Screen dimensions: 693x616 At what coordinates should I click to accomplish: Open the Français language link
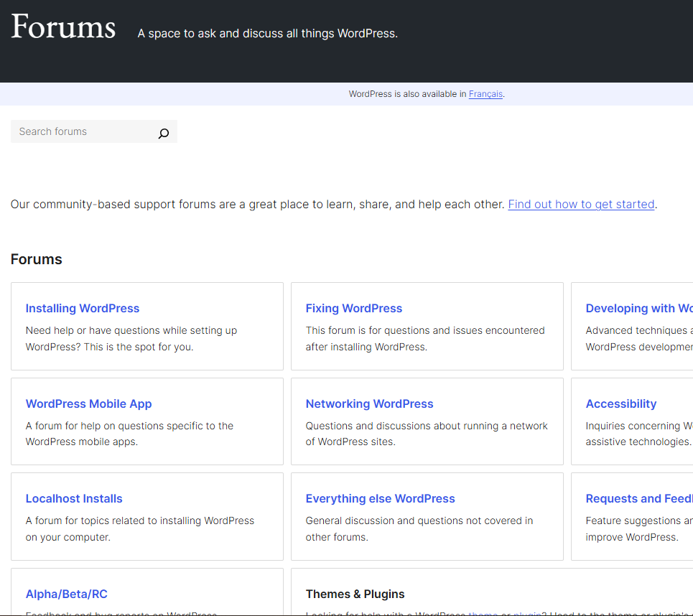pos(485,94)
